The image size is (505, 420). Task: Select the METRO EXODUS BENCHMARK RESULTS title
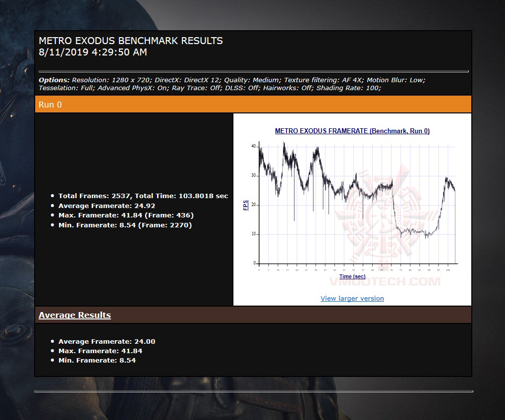[131, 41]
